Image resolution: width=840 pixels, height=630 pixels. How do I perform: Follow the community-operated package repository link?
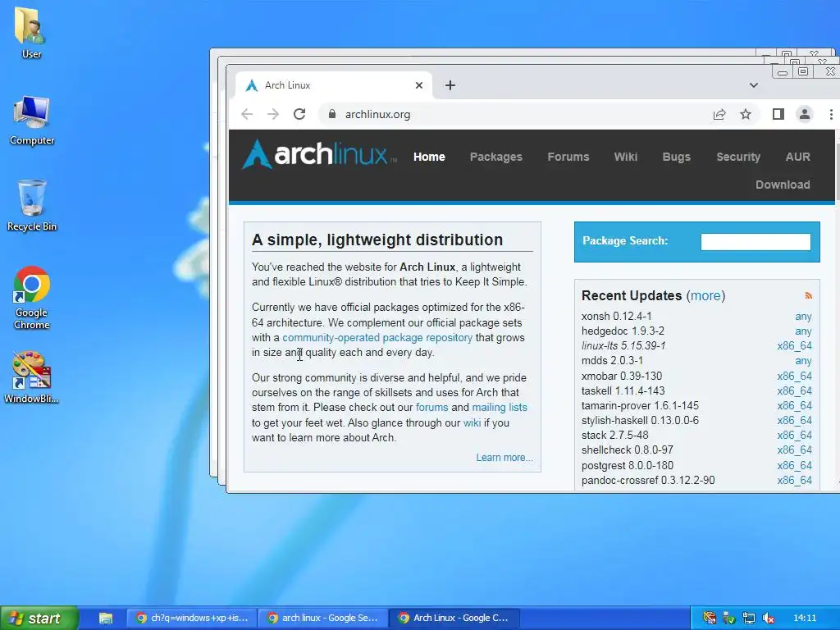(x=377, y=337)
